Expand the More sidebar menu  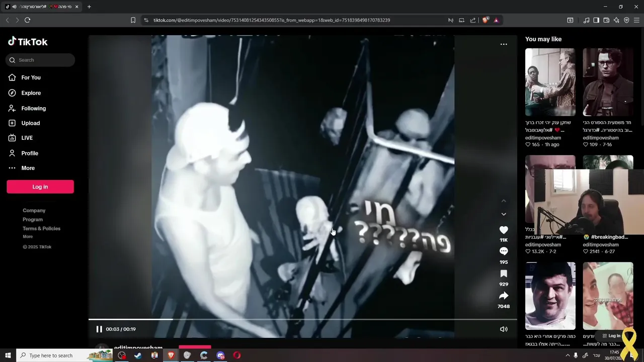(21, 168)
